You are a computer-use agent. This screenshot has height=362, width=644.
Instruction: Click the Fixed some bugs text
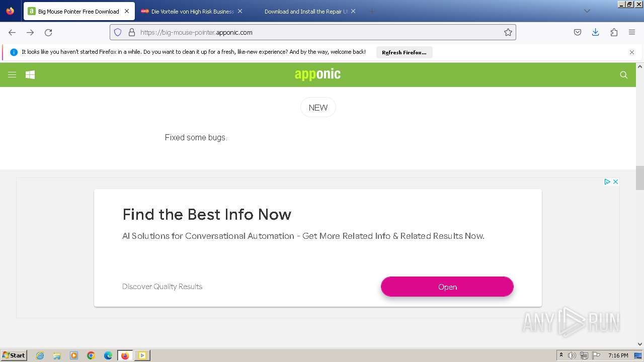click(196, 137)
